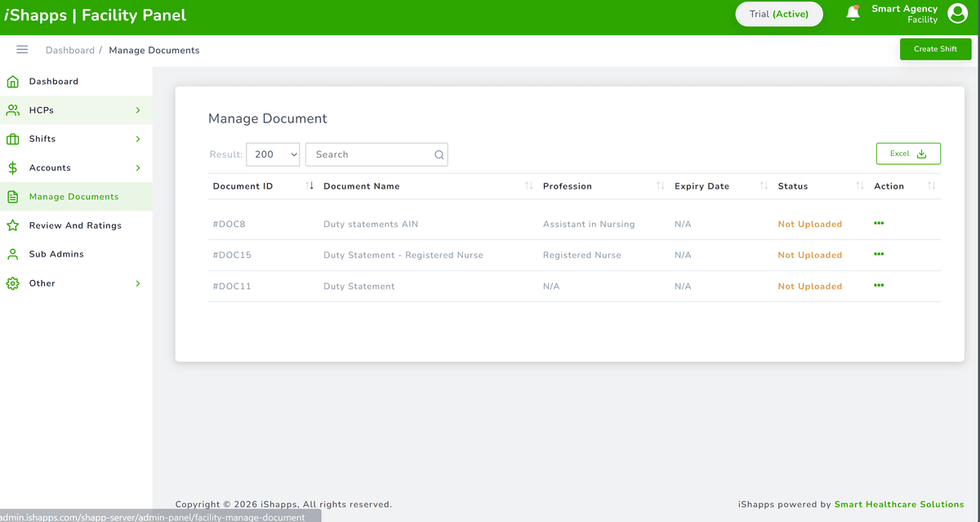Click the Create Shift button
980x522 pixels.
pos(936,49)
